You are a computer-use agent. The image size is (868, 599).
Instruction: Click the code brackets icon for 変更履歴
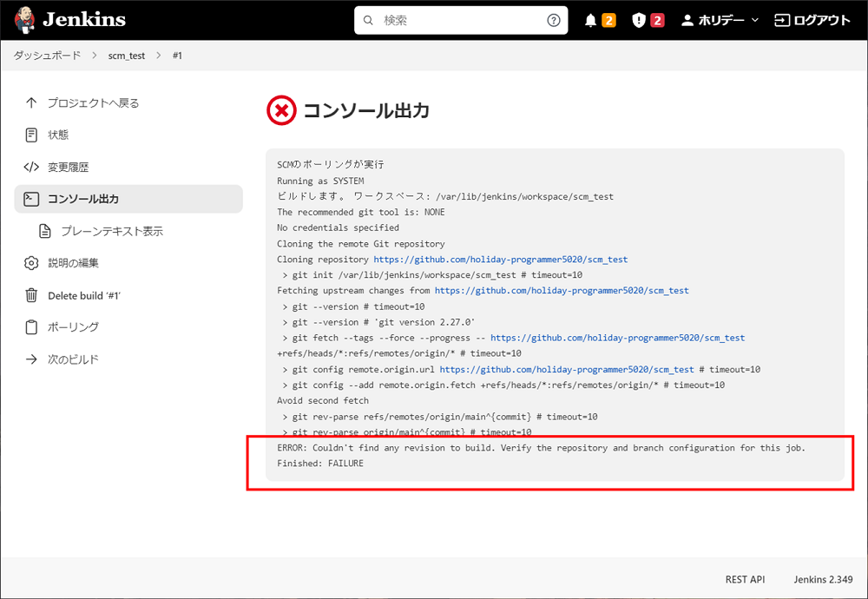point(31,167)
